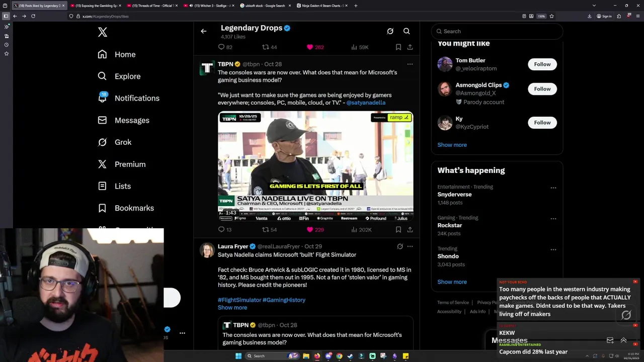Open the Accessibility footer link

pos(449,312)
